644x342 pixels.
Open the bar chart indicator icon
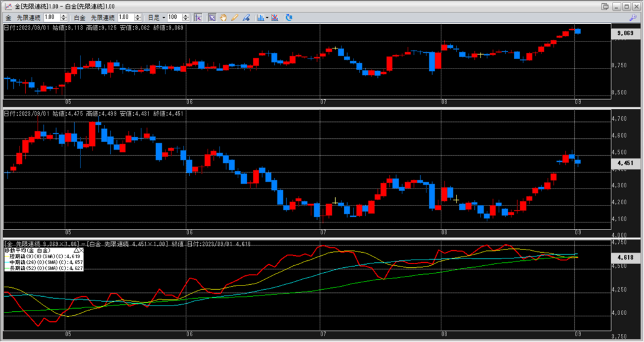260,17
